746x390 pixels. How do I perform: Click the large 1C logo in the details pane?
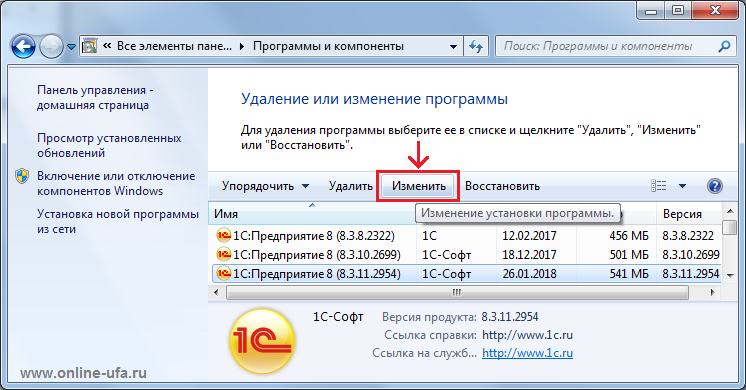point(262,341)
